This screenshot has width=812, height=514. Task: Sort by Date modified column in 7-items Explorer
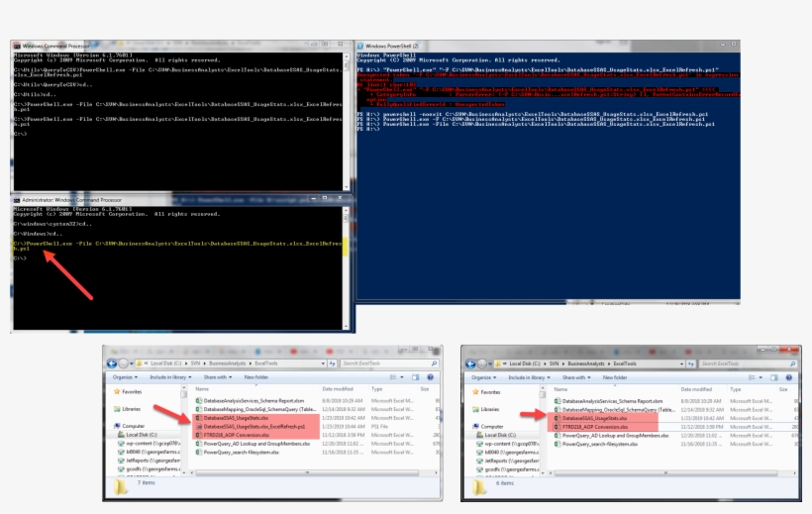(338, 388)
